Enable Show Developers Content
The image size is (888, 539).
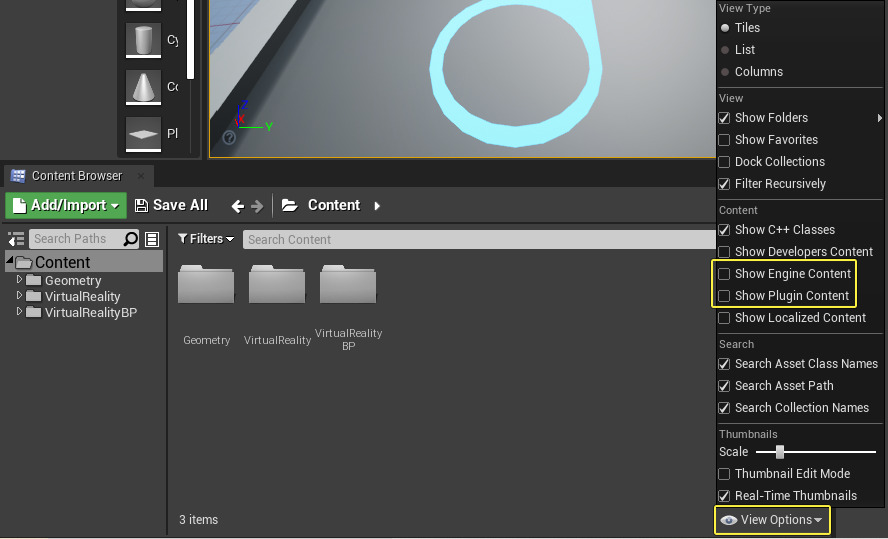tap(724, 252)
